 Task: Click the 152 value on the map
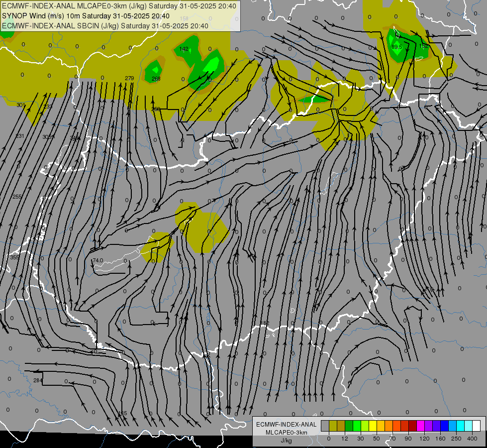(x=424, y=46)
